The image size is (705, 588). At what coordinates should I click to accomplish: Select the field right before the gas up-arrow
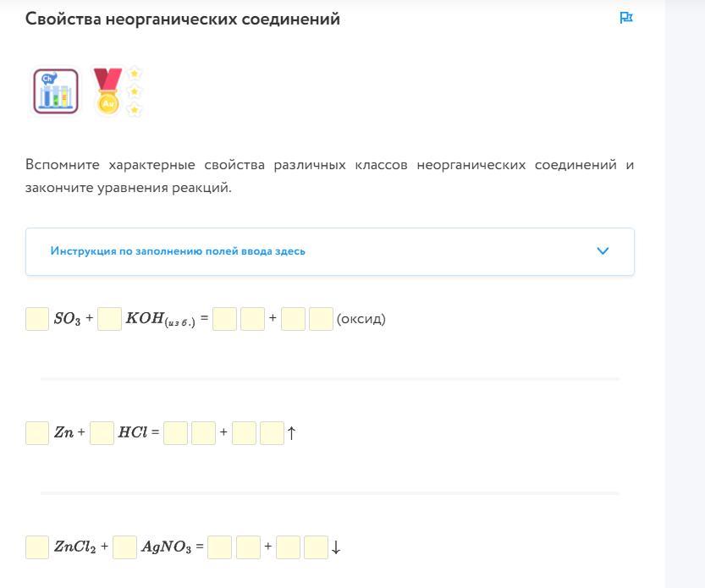pyautogui.click(x=272, y=433)
